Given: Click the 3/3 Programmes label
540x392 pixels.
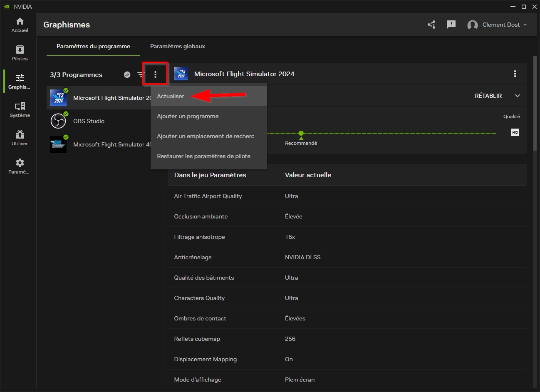Looking at the screenshot, I should (x=76, y=74).
